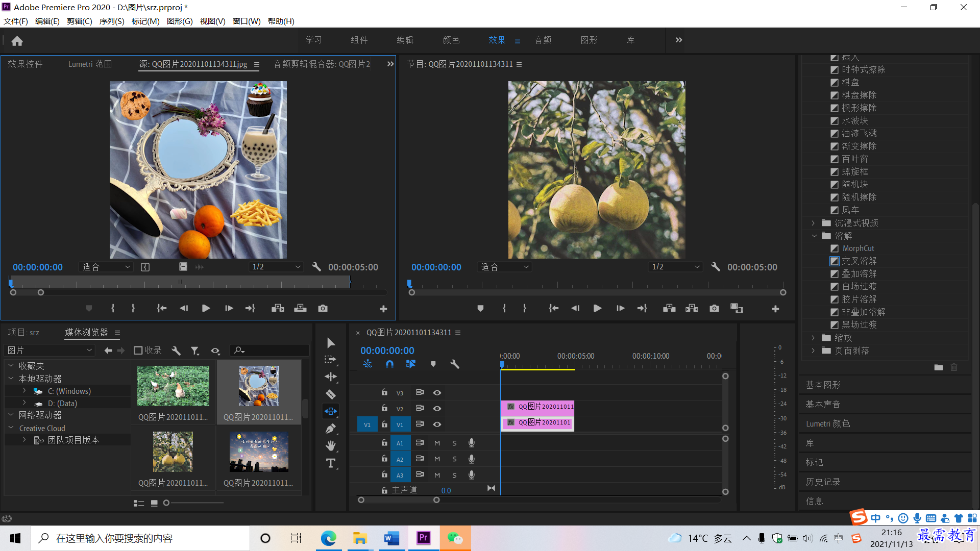980x551 pixels.
Task: Export frame in Source monitor
Action: tap(323, 308)
